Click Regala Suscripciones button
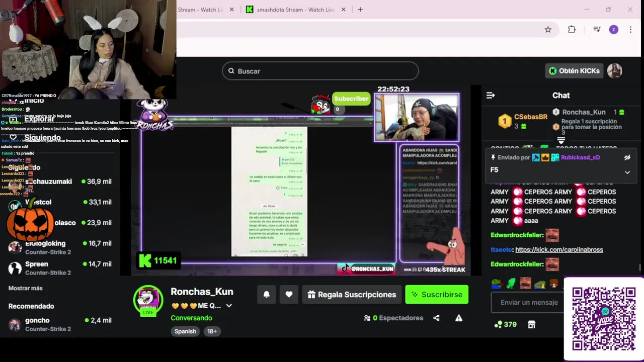 click(x=352, y=295)
